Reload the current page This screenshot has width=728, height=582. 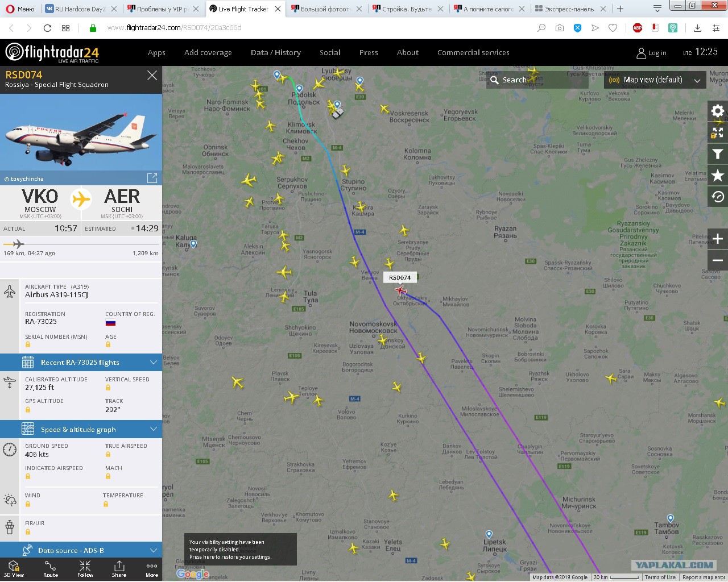48,28
